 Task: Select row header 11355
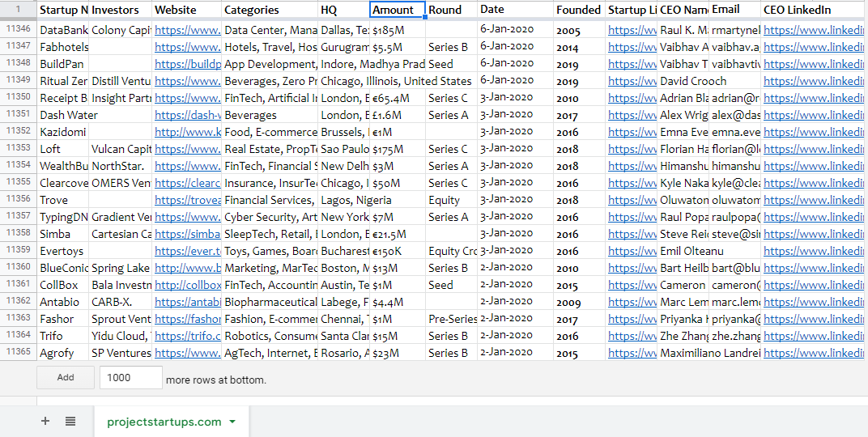(x=19, y=183)
